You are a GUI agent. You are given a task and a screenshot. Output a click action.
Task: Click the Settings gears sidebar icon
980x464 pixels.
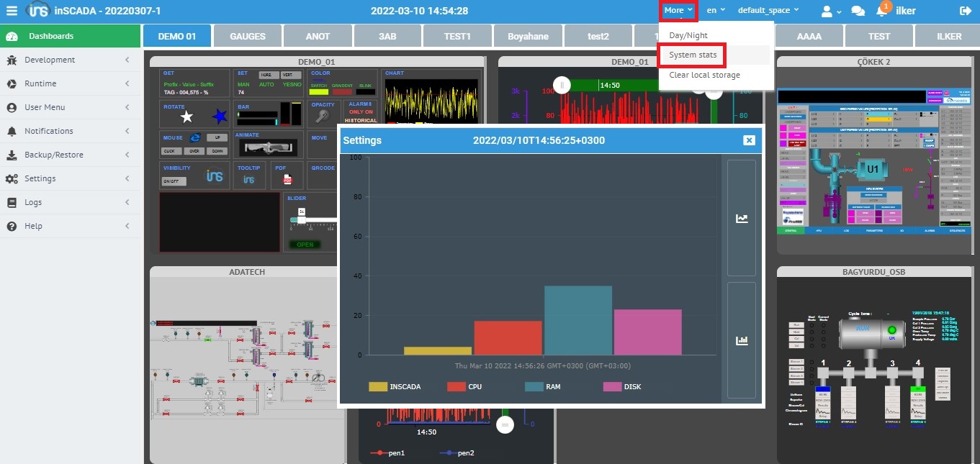click(12, 178)
